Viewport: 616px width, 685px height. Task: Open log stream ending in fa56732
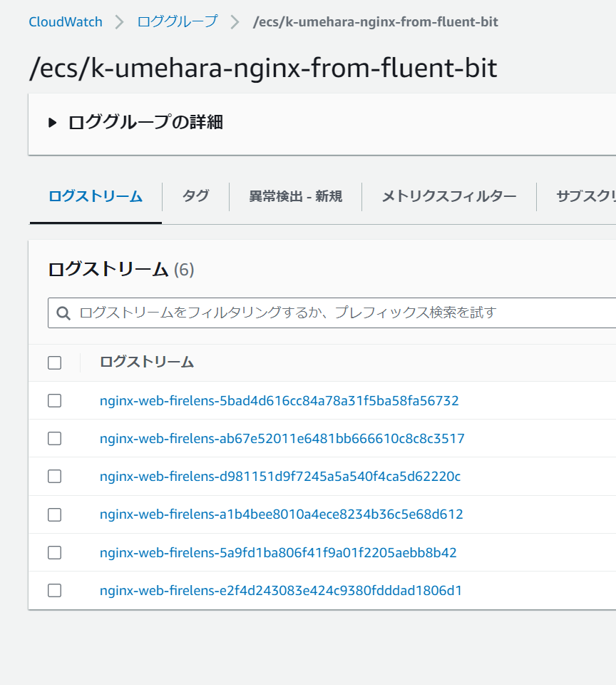click(279, 401)
